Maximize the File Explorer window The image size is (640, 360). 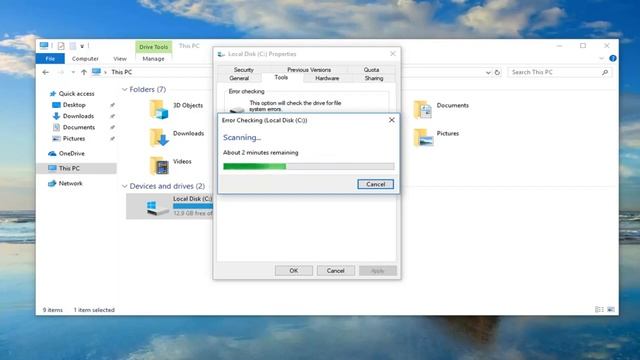pos(583,46)
